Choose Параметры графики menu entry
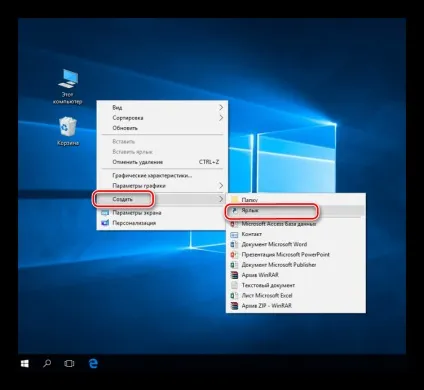 click(x=162, y=185)
